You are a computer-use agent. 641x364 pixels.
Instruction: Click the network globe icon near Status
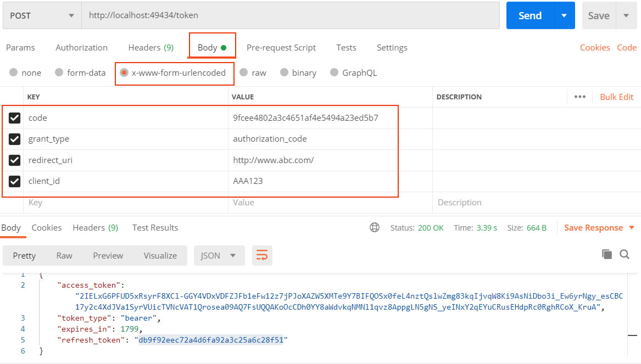coord(375,227)
